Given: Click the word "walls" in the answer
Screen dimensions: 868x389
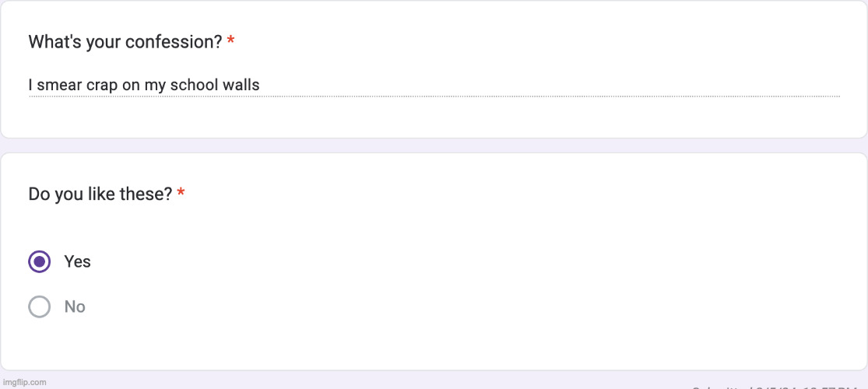Looking at the screenshot, I should coord(241,85).
